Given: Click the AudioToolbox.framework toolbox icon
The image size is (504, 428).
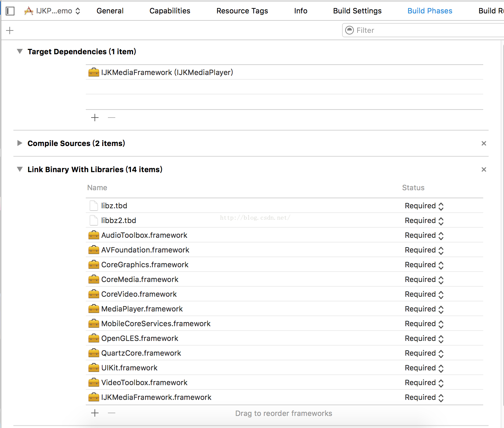Looking at the screenshot, I should coord(94,235).
